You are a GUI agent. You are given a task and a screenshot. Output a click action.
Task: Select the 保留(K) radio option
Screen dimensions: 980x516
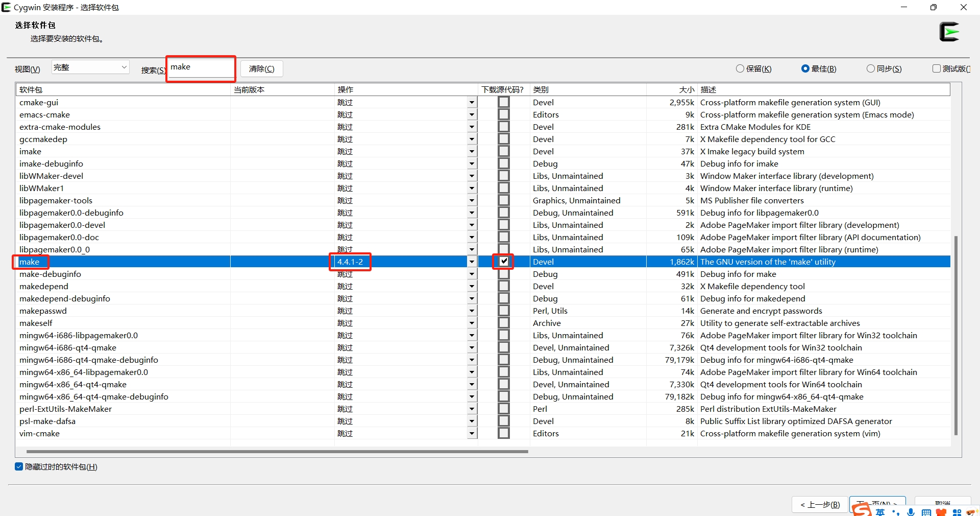coord(740,68)
